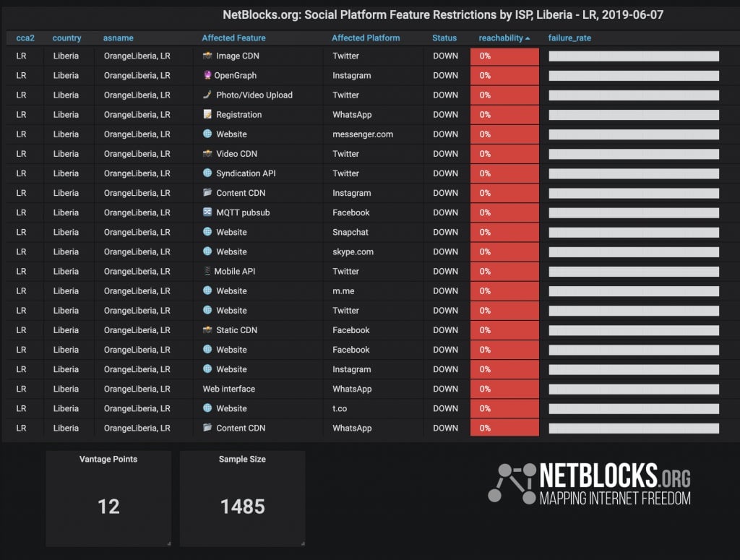Image resolution: width=740 pixels, height=560 pixels.
Task: Click the 'skype.com' platform cell
Action: (353, 252)
